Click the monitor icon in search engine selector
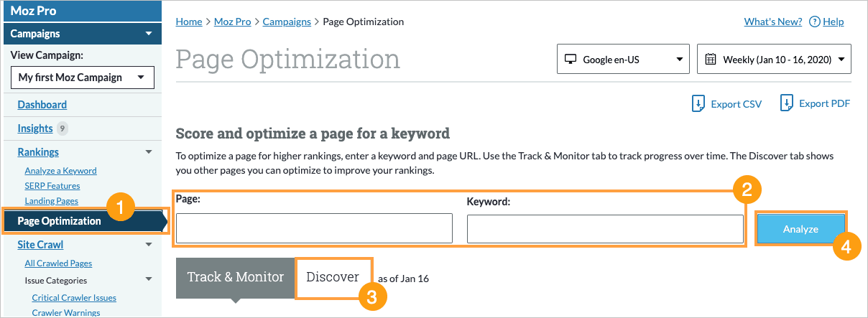The image size is (868, 318). click(x=571, y=60)
